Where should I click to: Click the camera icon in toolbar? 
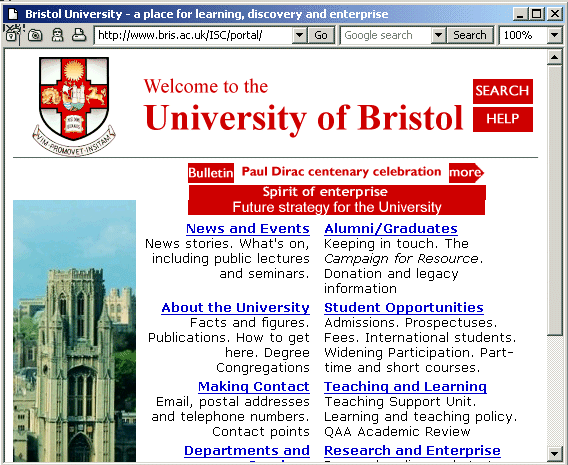[x=35, y=35]
